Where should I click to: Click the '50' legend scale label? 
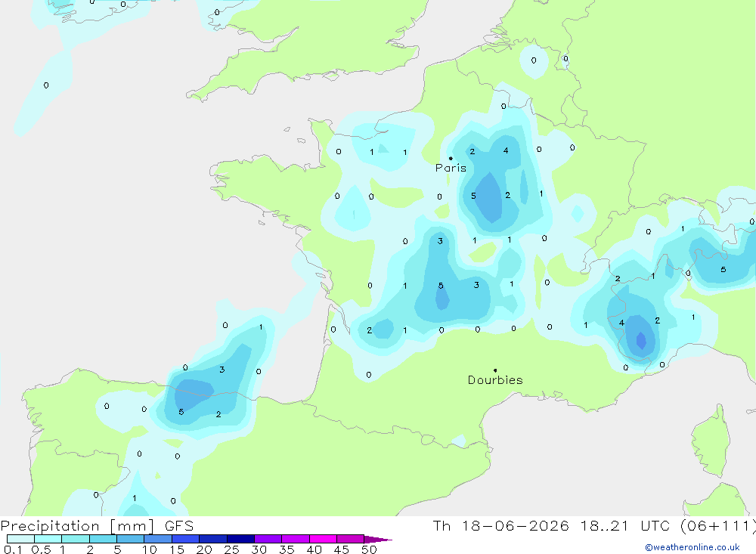369,549
